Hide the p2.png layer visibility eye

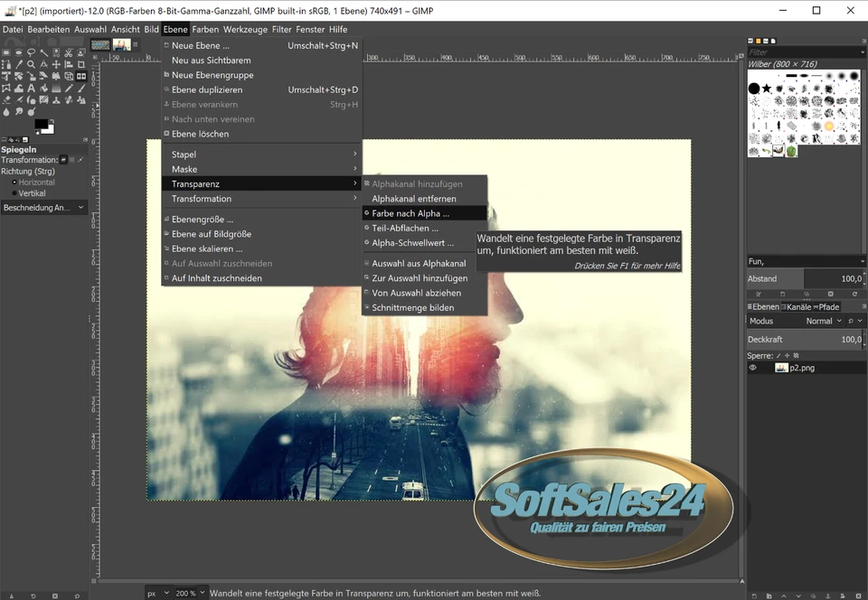coord(752,368)
